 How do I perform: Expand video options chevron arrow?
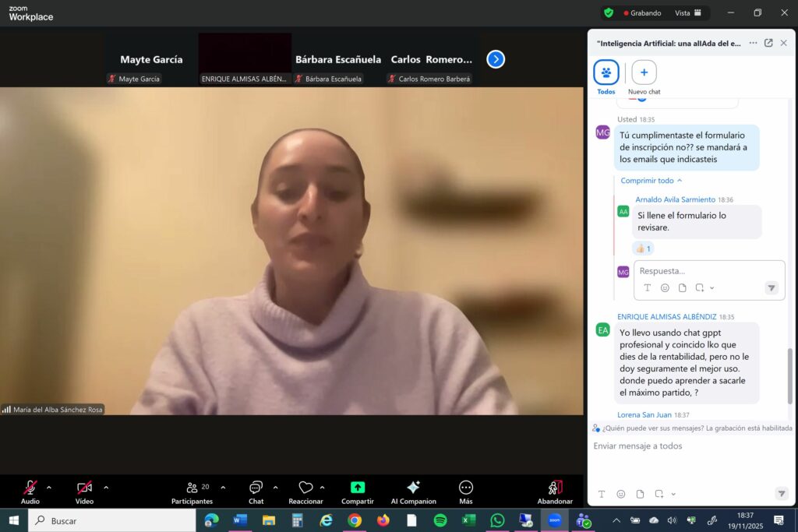106,488
